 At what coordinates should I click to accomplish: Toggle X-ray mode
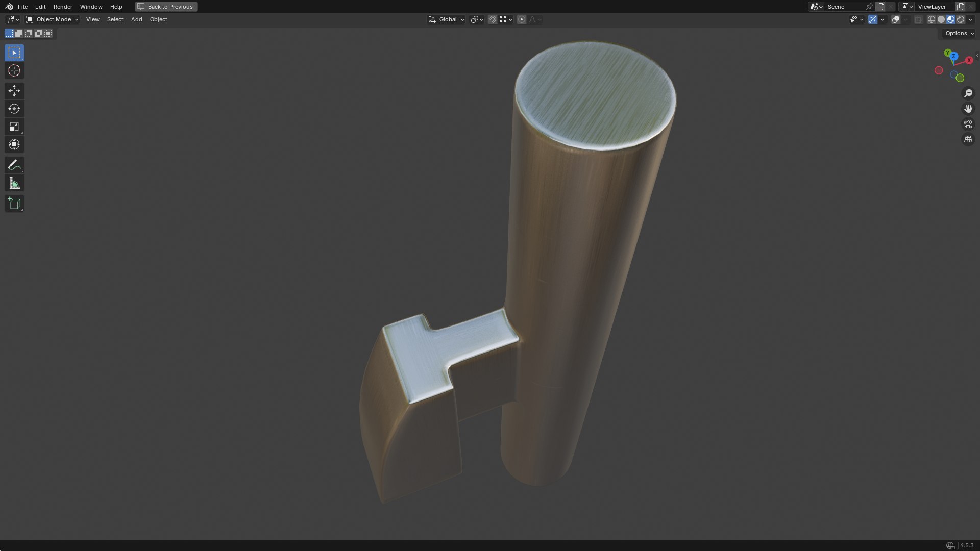[918, 19]
